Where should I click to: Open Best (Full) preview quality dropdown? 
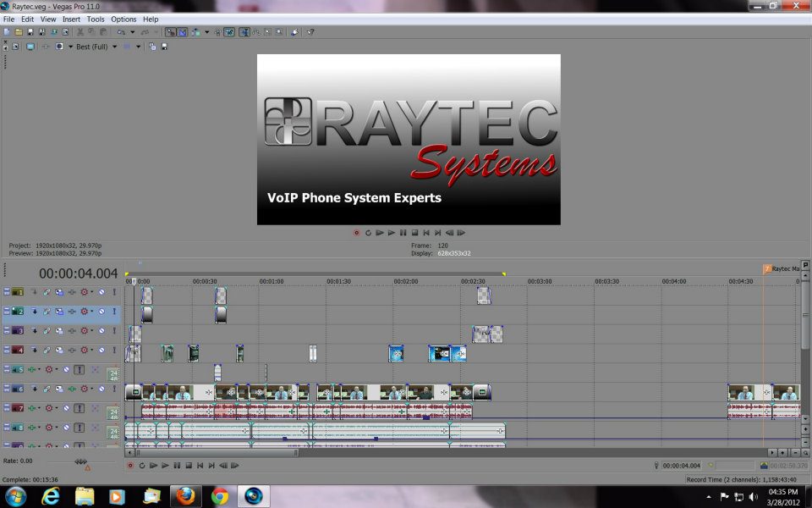pyautogui.click(x=114, y=47)
